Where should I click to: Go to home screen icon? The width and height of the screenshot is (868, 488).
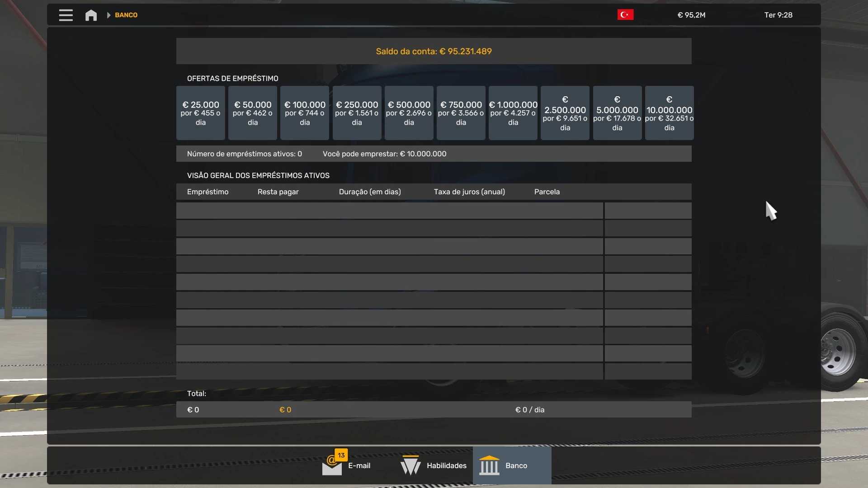coord(91,15)
